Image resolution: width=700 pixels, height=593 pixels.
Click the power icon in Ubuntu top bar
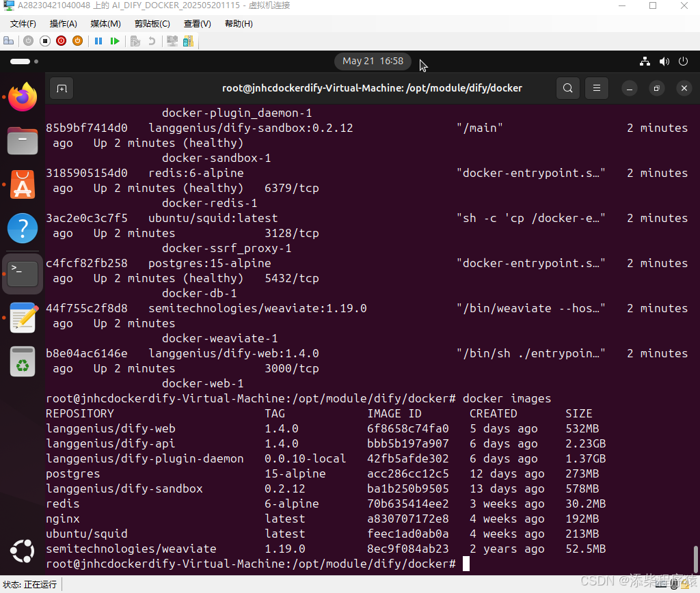coord(683,61)
